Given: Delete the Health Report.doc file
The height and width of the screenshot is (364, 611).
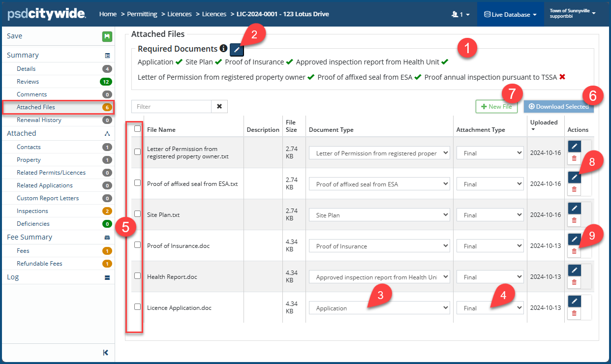Looking at the screenshot, I should (x=574, y=282).
